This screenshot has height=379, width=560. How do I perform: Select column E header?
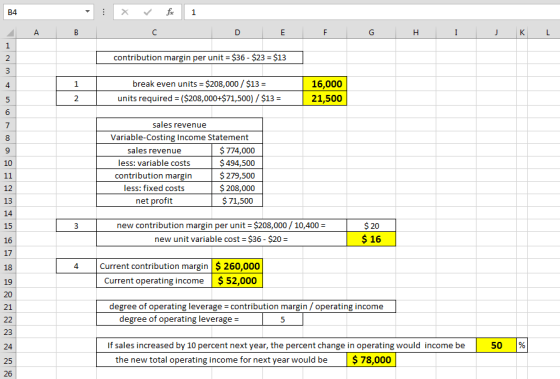click(x=282, y=33)
